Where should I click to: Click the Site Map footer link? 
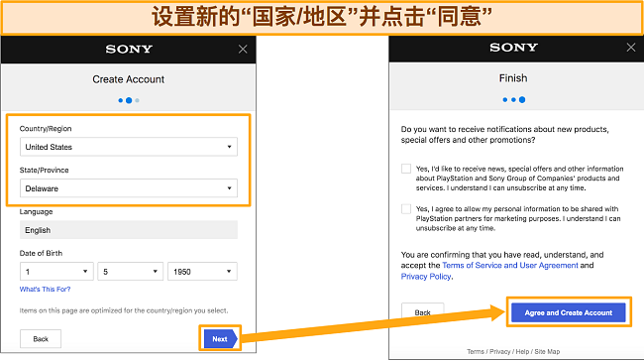547,351
